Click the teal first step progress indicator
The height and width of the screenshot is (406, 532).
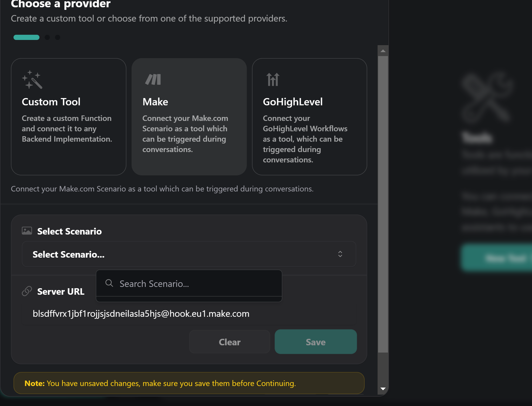26,37
